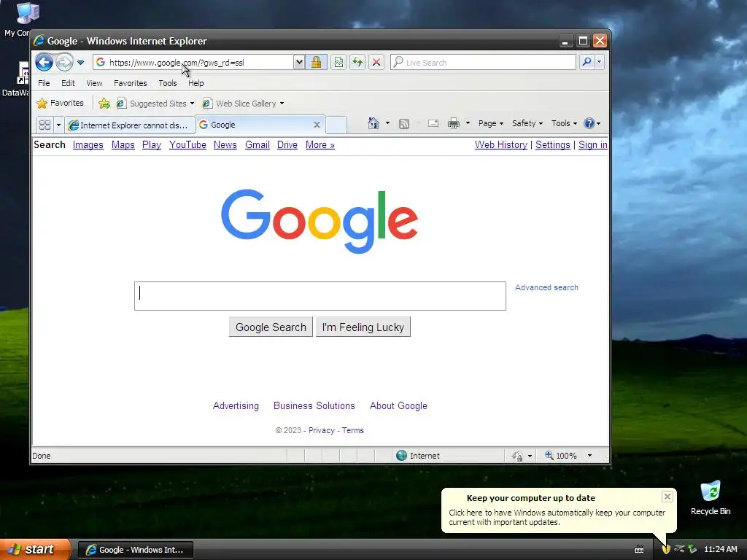Image resolution: width=747 pixels, height=560 pixels.
Task: Click the Windows Security shield tray icon
Action: click(x=666, y=549)
